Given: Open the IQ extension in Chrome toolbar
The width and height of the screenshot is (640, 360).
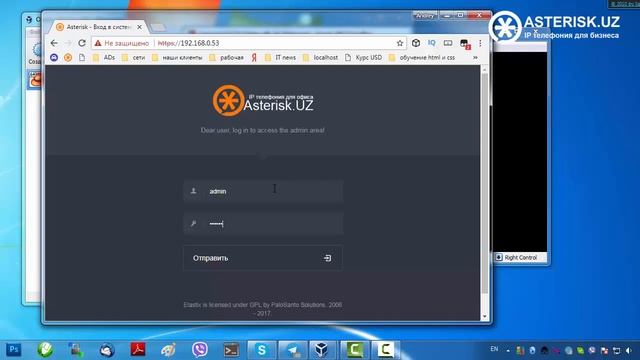Looking at the screenshot, I should click(x=432, y=42).
